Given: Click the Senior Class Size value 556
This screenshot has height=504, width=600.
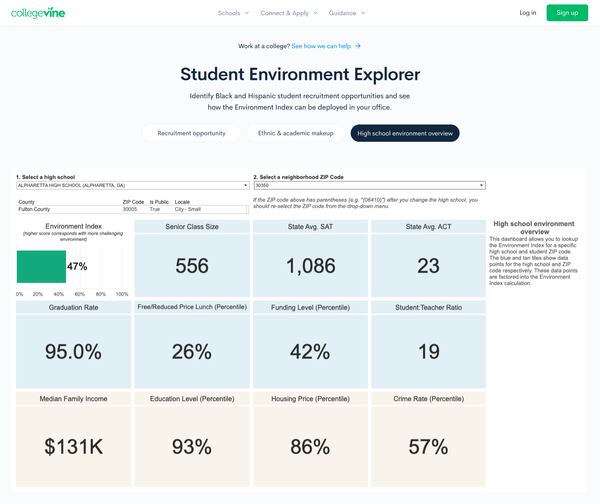Looking at the screenshot, I should 192,266.
